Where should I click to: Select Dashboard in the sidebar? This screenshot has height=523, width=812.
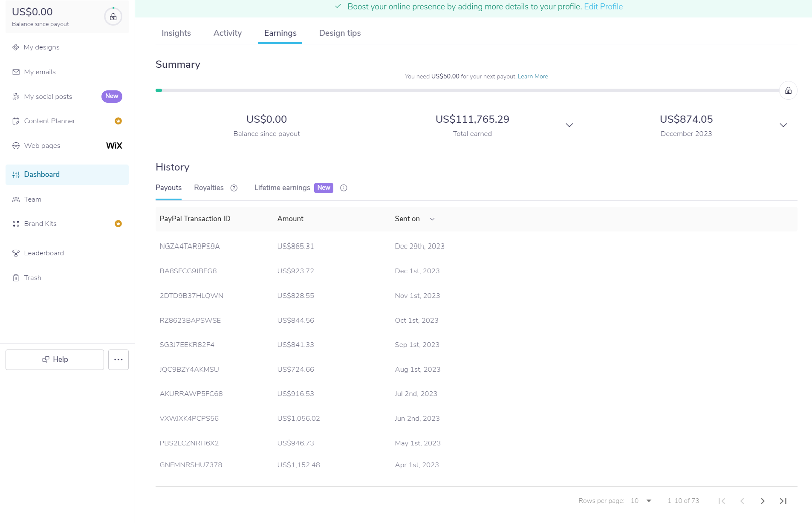pos(67,175)
